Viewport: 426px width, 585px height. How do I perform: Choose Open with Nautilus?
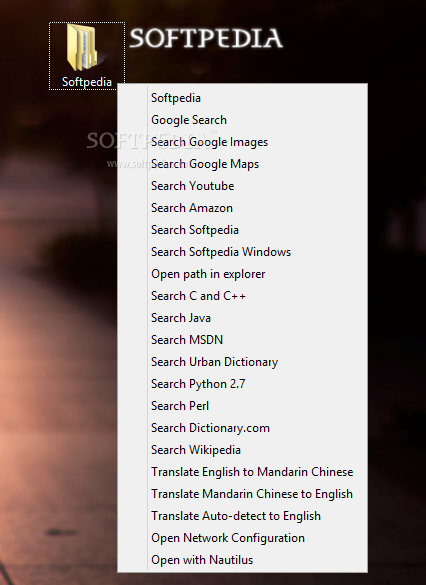click(242, 560)
